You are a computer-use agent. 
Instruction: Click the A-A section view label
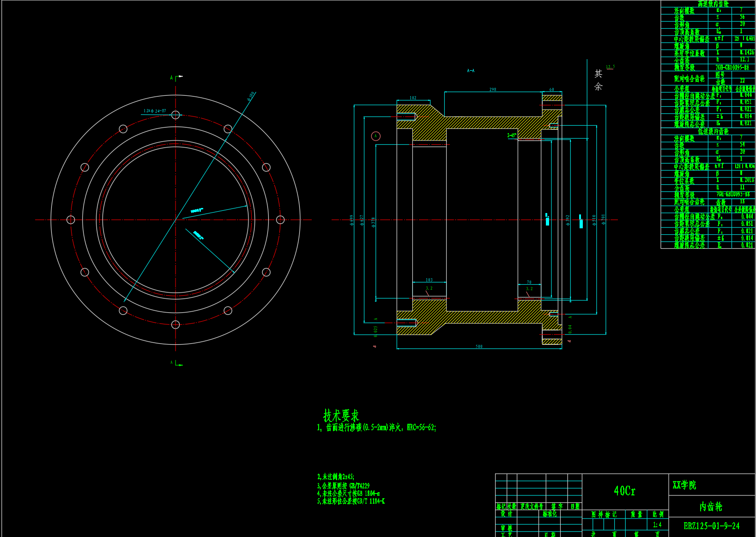point(471,71)
